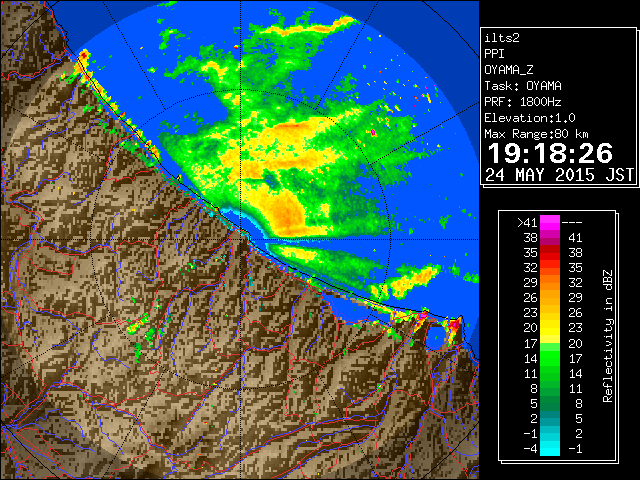Pick the magenta >41 dBZ color band
This screenshot has height=480, width=640.
click(x=550, y=223)
